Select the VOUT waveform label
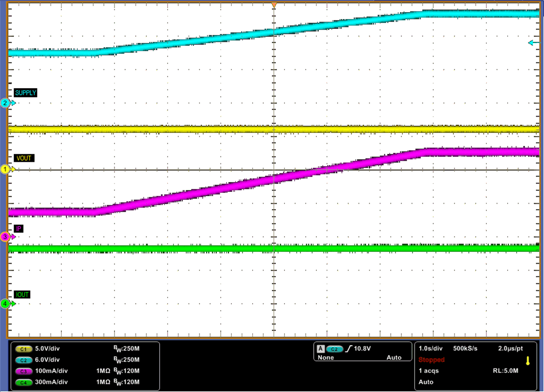 pos(24,158)
